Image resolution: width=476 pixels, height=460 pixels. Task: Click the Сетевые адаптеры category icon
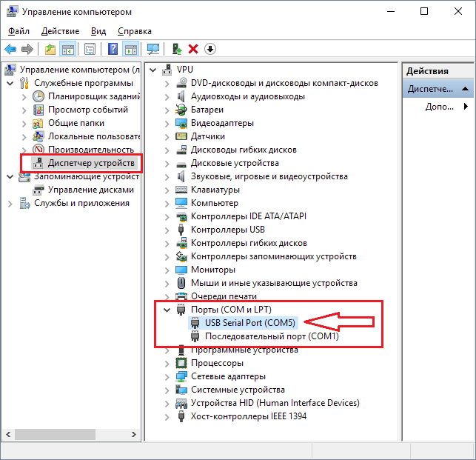(x=181, y=376)
